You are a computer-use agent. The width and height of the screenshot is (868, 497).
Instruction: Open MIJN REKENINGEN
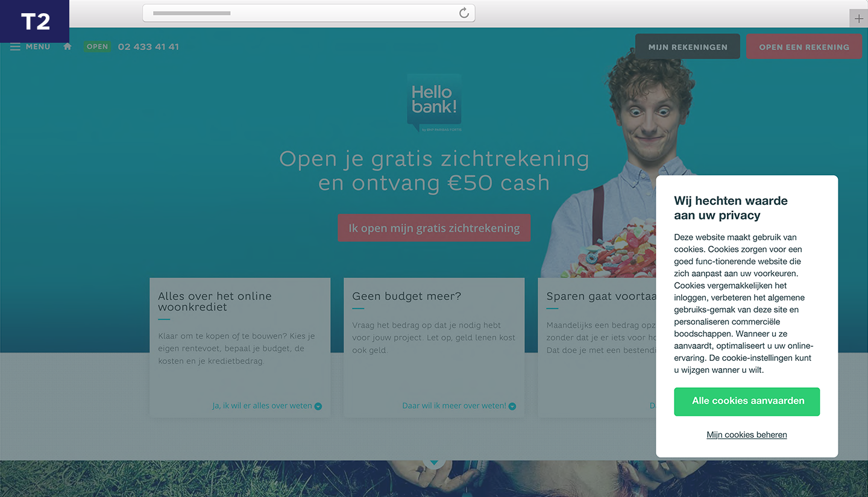tap(688, 46)
